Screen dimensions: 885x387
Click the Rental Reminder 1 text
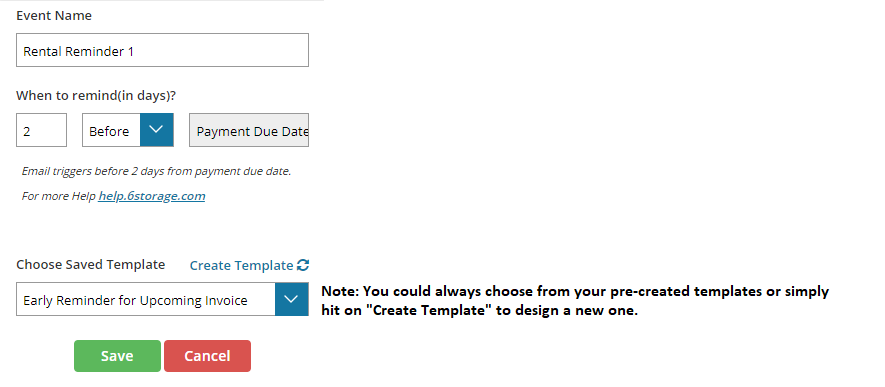78,51
